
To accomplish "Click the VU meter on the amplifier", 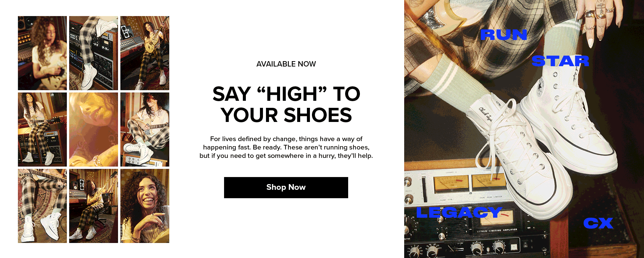I will tap(451, 183).
